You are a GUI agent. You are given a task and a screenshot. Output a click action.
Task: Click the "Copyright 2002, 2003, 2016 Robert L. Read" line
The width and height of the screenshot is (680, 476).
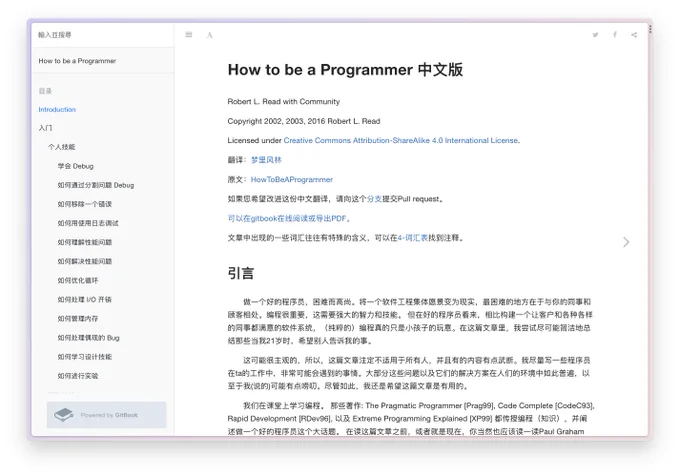304,121
